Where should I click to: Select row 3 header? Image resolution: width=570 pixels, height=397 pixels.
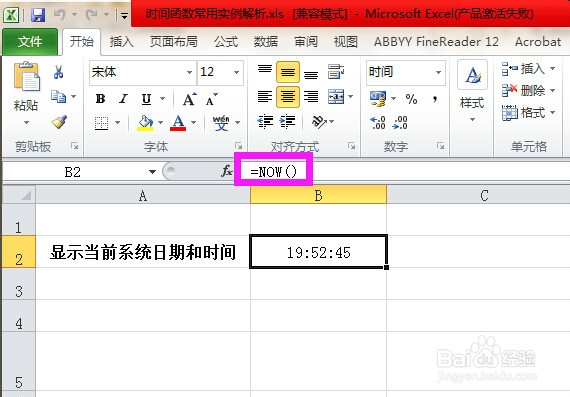click(x=19, y=284)
